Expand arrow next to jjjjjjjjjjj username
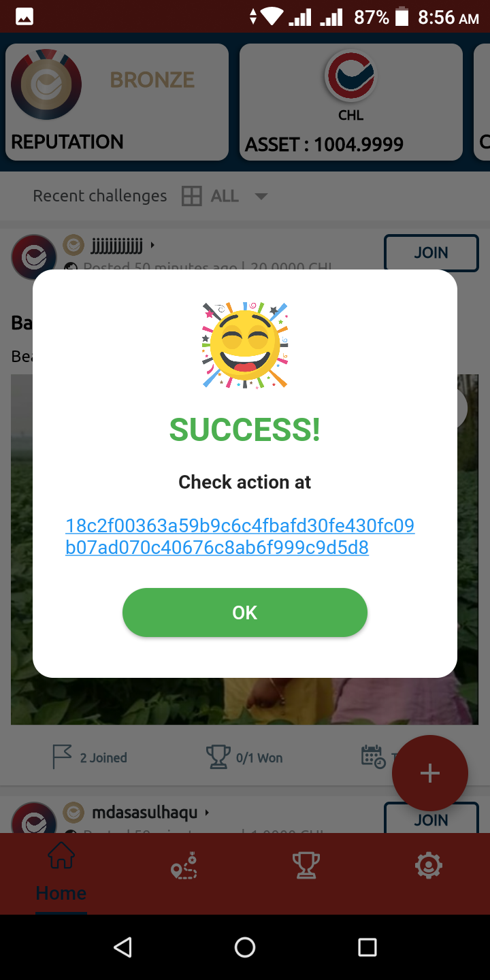490x980 pixels. (x=152, y=244)
